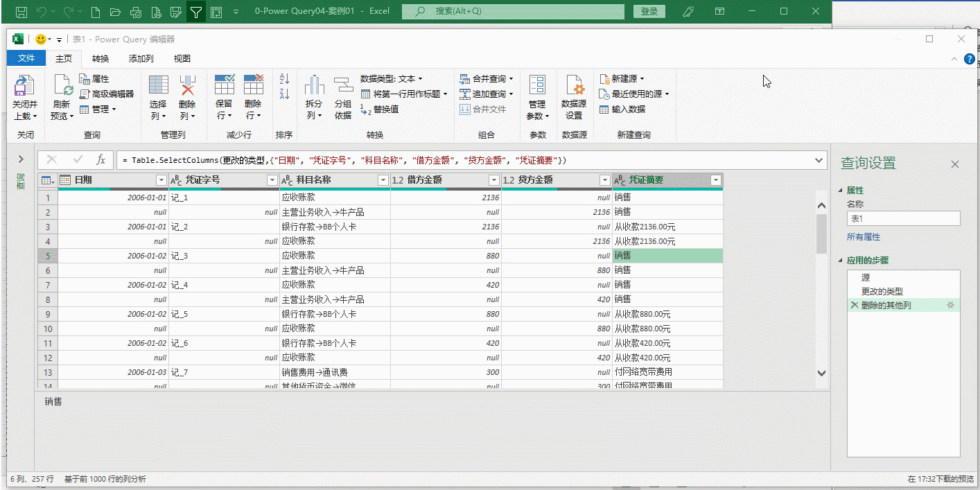
Task: Click Enter Data (输入数据)
Action: click(x=622, y=109)
